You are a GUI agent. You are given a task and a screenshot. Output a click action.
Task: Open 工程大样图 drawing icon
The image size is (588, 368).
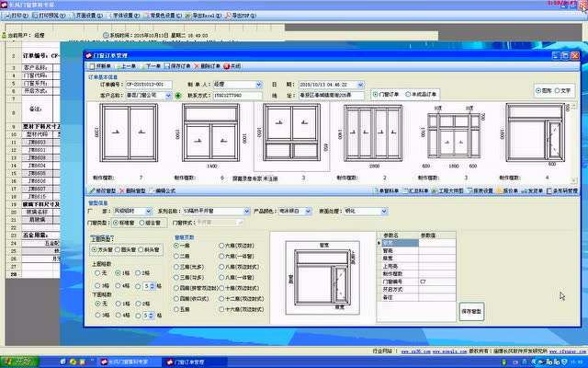click(447, 190)
